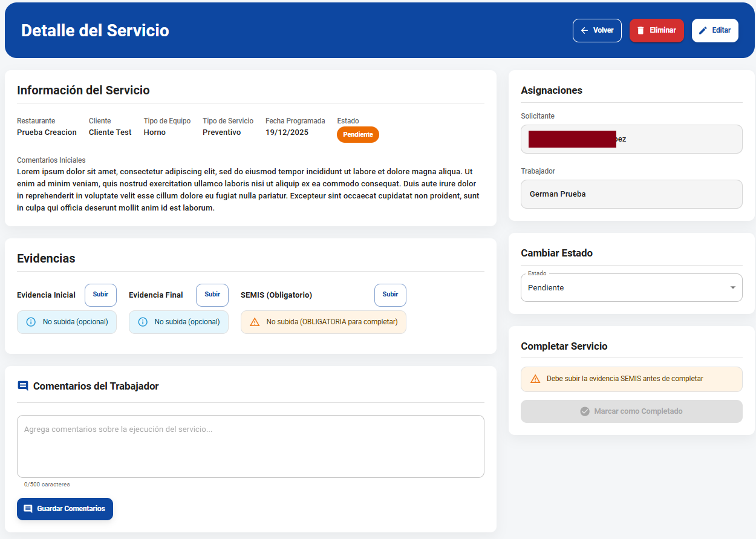This screenshot has width=756, height=539.
Task: Click the warning icon in Completar Servicio
Action: [x=535, y=379]
